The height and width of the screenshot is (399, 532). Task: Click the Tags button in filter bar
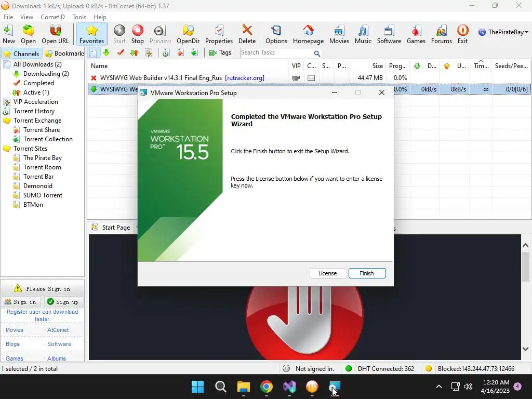pos(220,52)
